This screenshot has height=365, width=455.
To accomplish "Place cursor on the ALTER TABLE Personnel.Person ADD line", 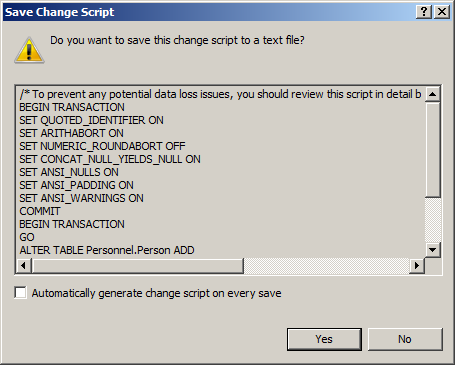I will 107,250.
